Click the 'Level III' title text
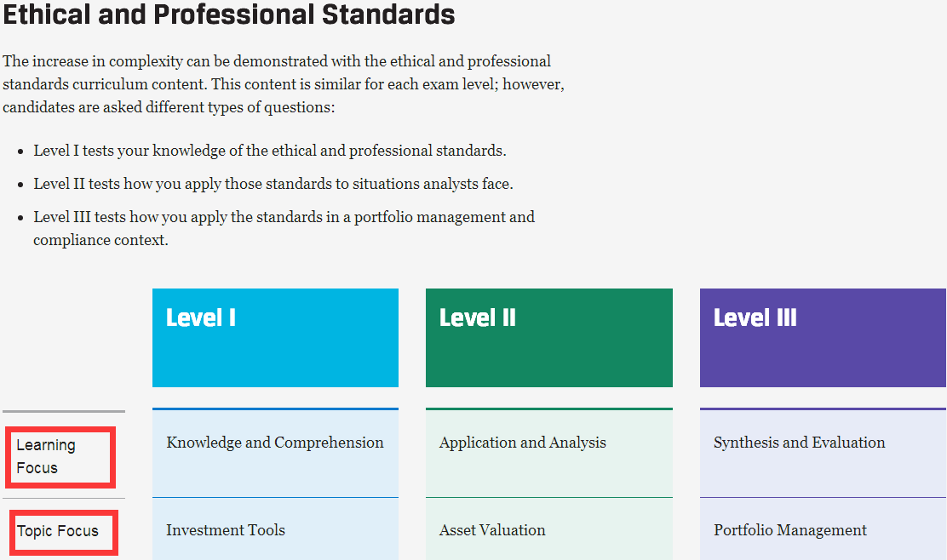 pos(755,318)
